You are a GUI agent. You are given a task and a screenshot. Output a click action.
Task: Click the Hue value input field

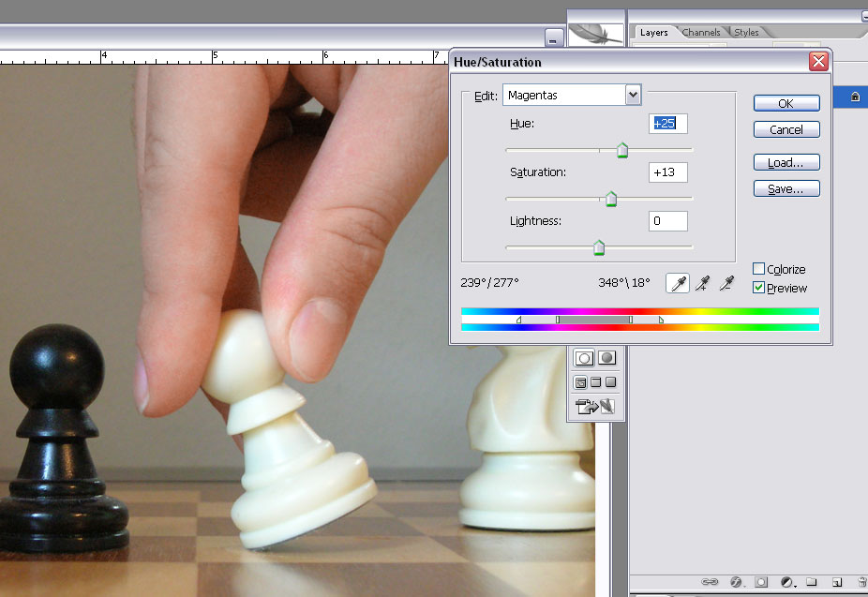click(668, 124)
